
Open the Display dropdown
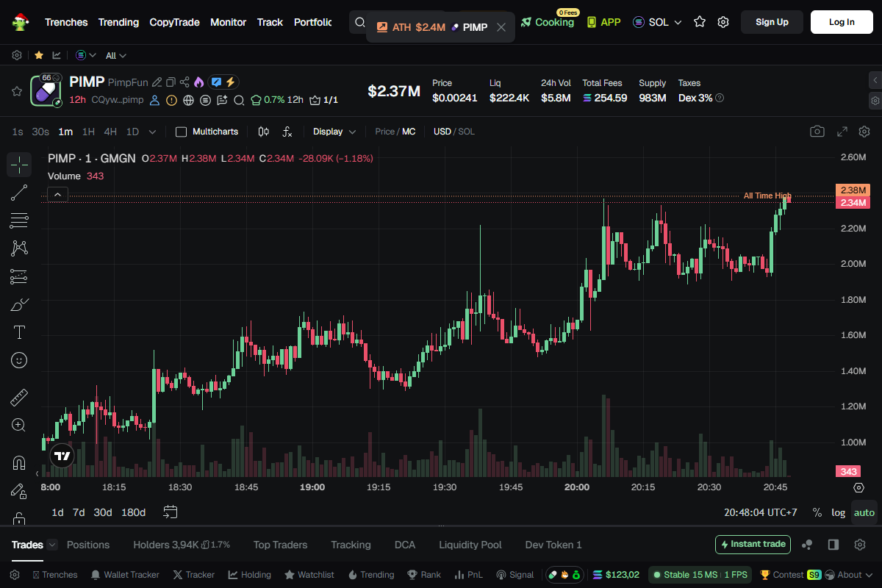tap(334, 132)
